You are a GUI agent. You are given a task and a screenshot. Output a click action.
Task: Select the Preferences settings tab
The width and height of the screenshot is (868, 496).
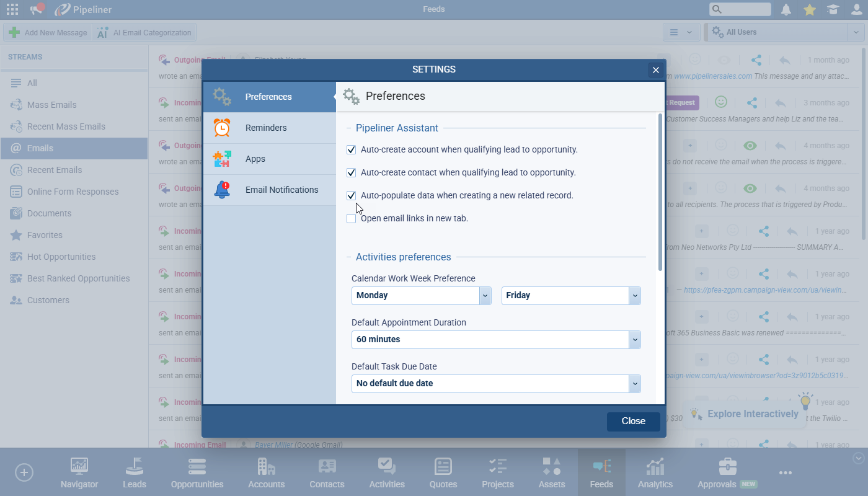pyautogui.click(x=268, y=97)
